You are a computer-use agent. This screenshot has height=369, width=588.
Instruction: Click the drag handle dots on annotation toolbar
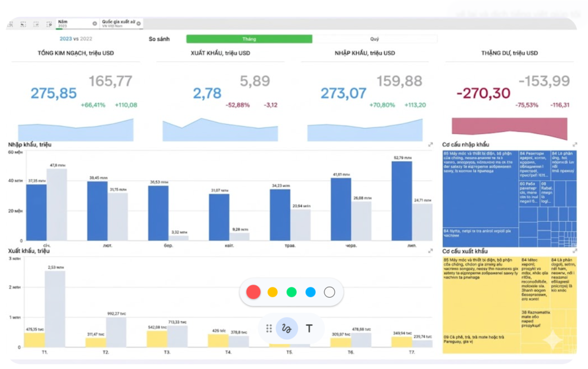coord(269,328)
